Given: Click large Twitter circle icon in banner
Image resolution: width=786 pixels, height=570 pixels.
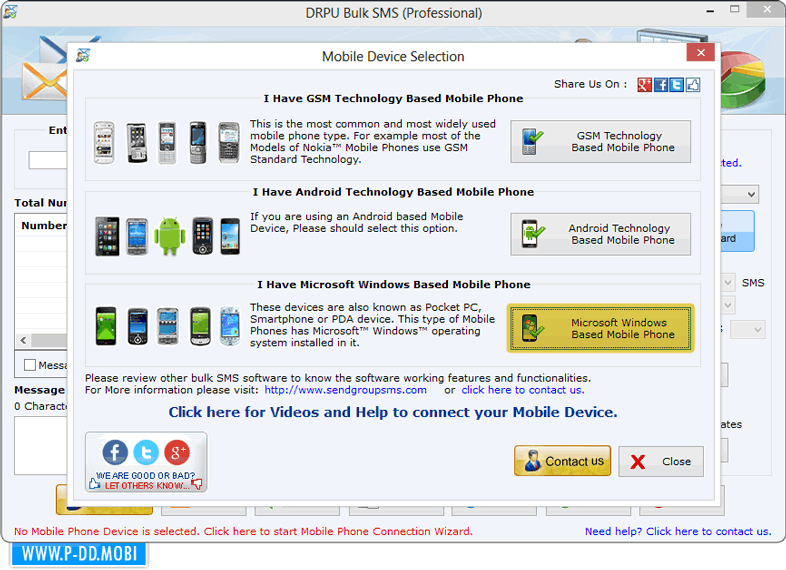Looking at the screenshot, I should [x=146, y=452].
